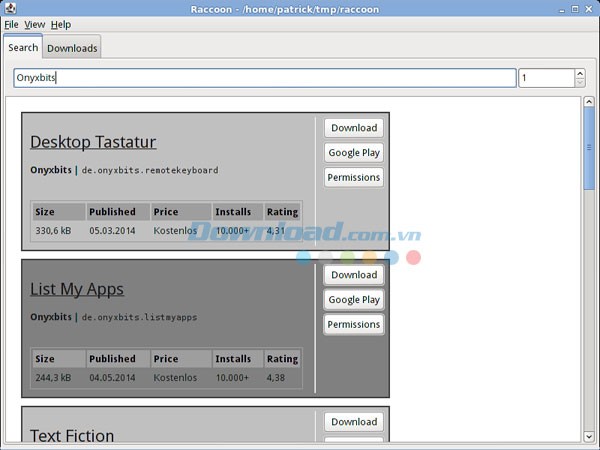View permissions for List My Apps
The image size is (600, 450).
354,325
